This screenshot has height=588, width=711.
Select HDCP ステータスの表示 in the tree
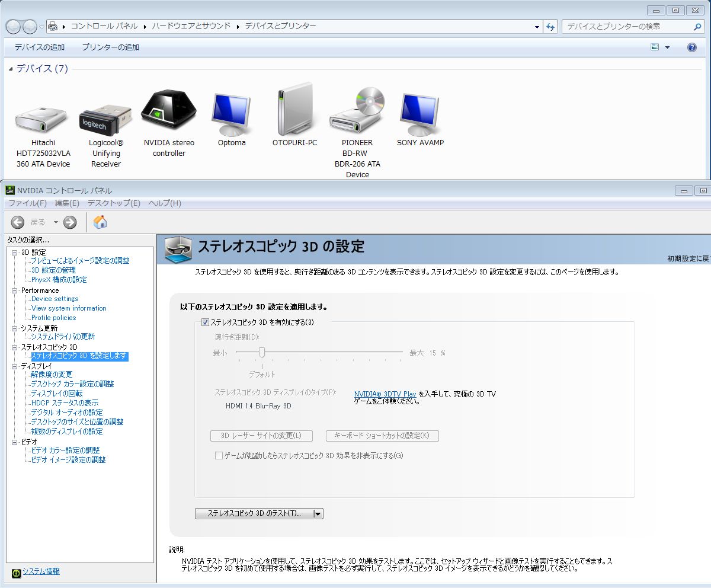tap(65, 403)
